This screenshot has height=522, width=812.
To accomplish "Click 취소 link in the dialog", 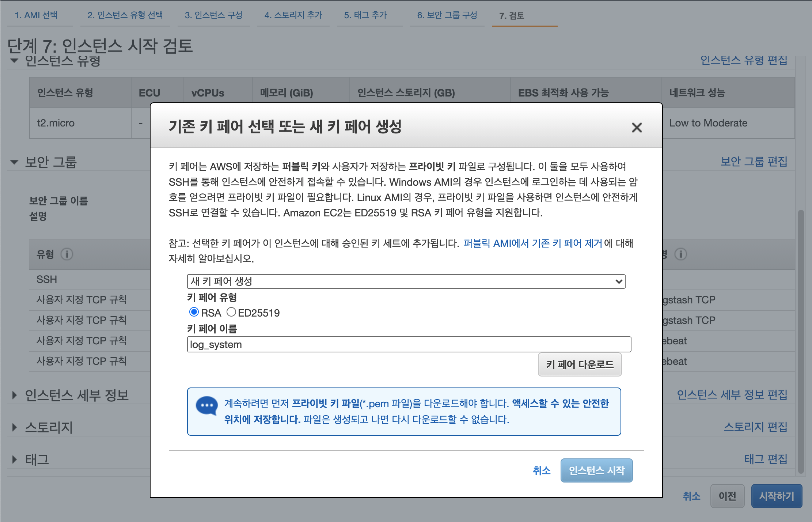I will [x=541, y=470].
